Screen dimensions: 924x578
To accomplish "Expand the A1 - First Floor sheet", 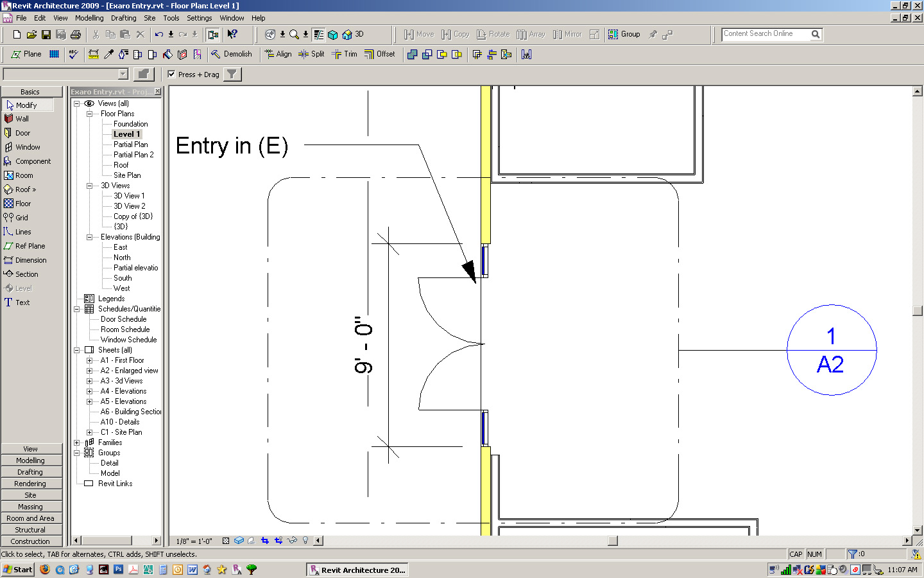I will pyautogui.click(x=89, y=360).
